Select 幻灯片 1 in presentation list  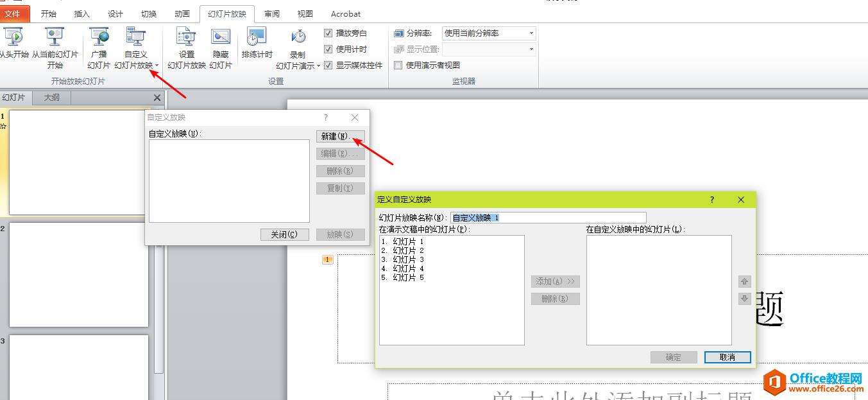tap(402, 241)
